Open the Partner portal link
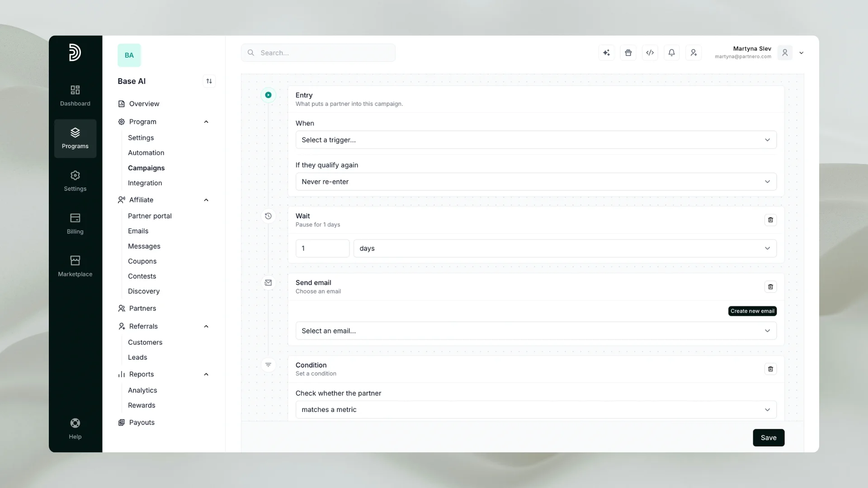Image resolution: width=868 pixels, height=488 pixels. click(150, 216)
